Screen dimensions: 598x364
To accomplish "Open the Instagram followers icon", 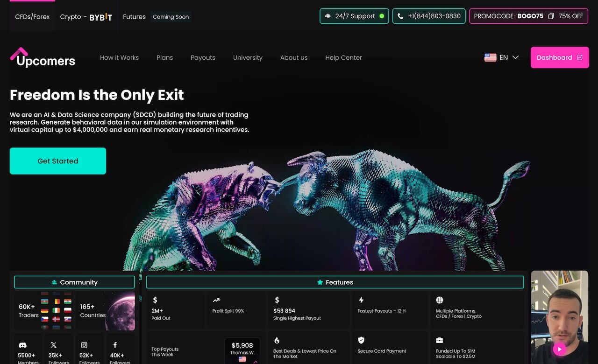I will [x=84, y=345].
